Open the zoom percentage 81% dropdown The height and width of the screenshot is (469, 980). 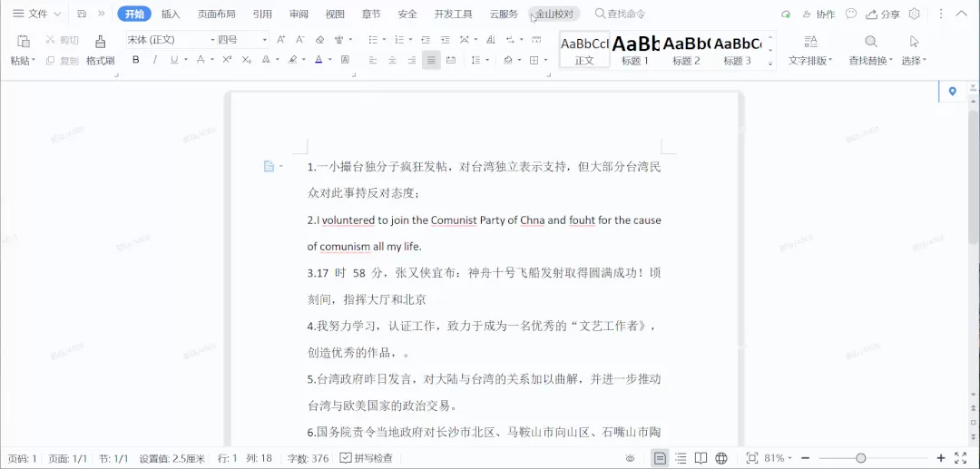[779, 458]
